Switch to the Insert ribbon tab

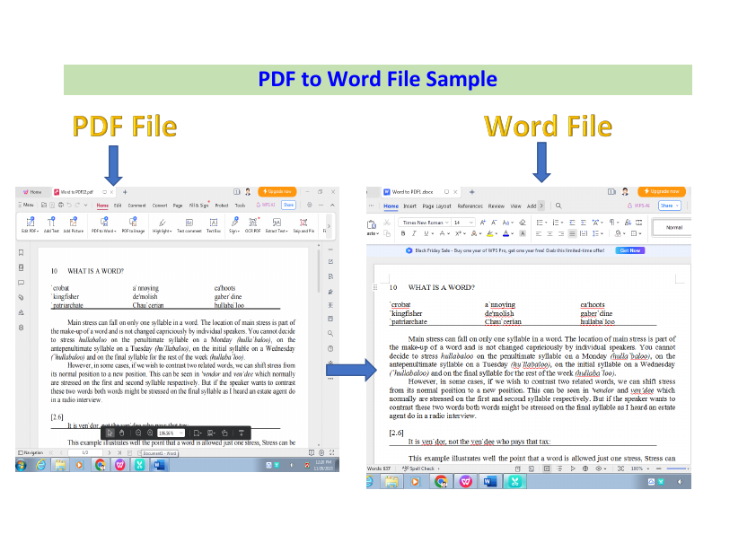pos(411,206)
